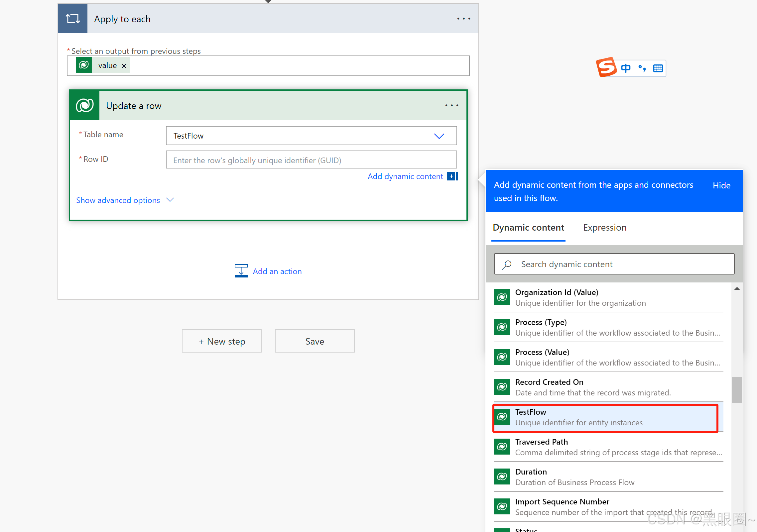
Task: Click the Dataverse icon beside the value token
Action: point(84,65)
